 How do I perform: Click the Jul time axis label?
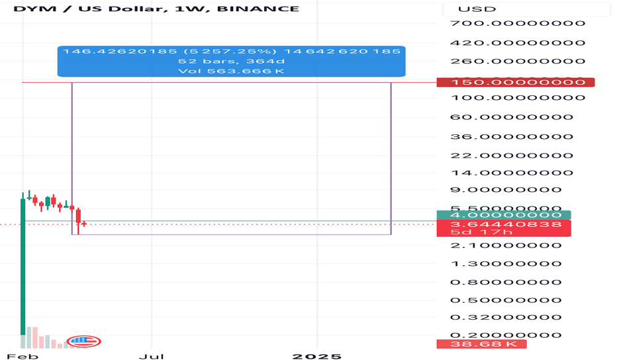[x=152, y=357]
